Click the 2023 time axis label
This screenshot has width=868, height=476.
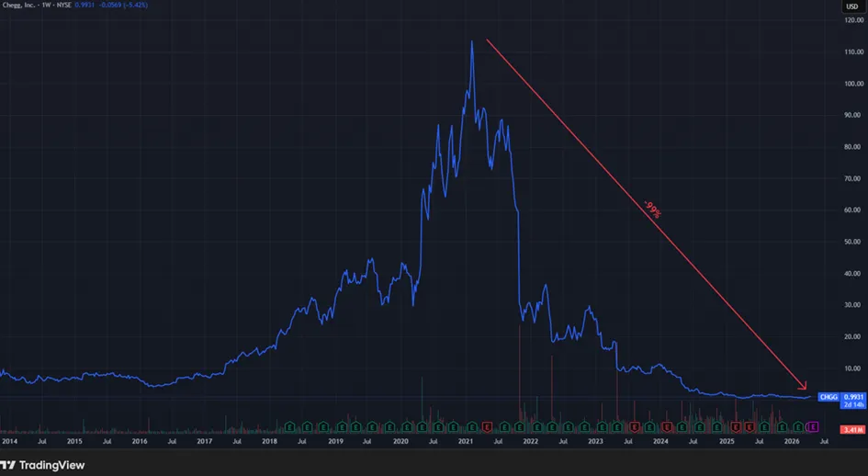point(595,441)
